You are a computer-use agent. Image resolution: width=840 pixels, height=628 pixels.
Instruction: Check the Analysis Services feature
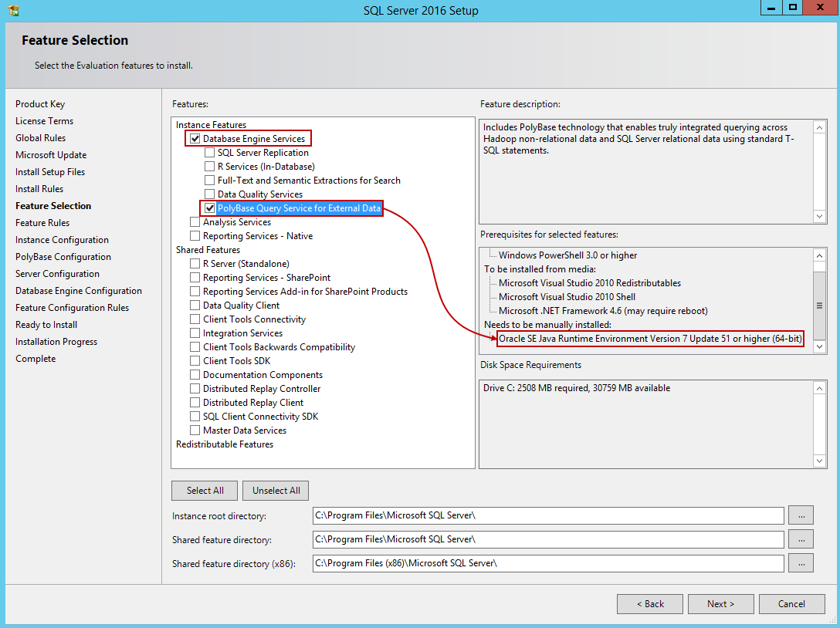(x=195, y=222)
